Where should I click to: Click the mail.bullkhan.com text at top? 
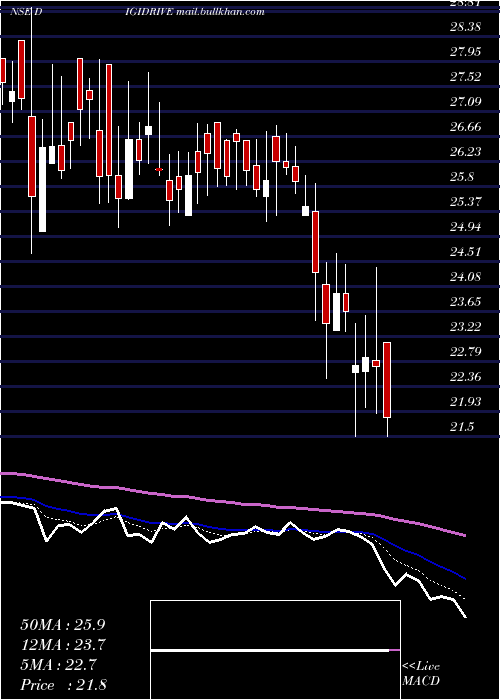(x=221, y=12)
